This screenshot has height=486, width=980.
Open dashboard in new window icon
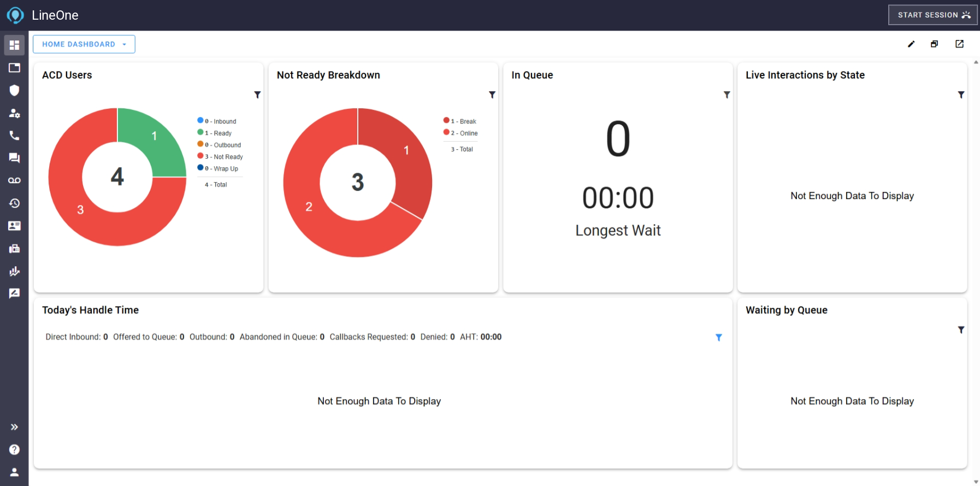click(x=959, y=44)
